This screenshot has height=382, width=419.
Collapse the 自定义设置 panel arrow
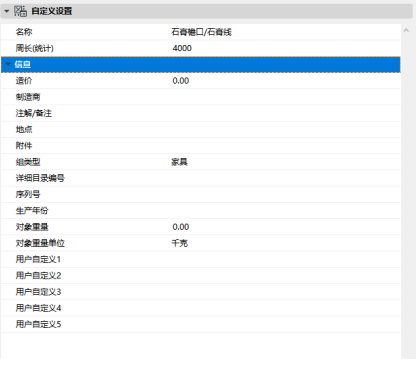click(x=7, y=11)
